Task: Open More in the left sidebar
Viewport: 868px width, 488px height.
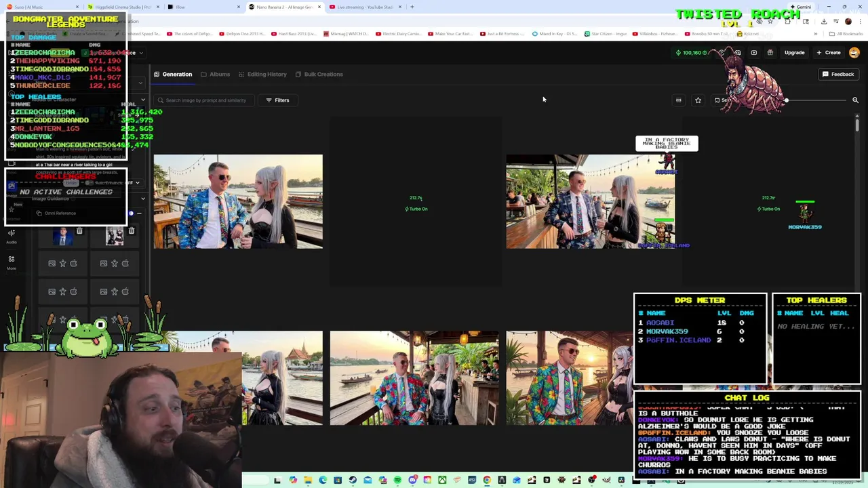Action: coord(12,263)
